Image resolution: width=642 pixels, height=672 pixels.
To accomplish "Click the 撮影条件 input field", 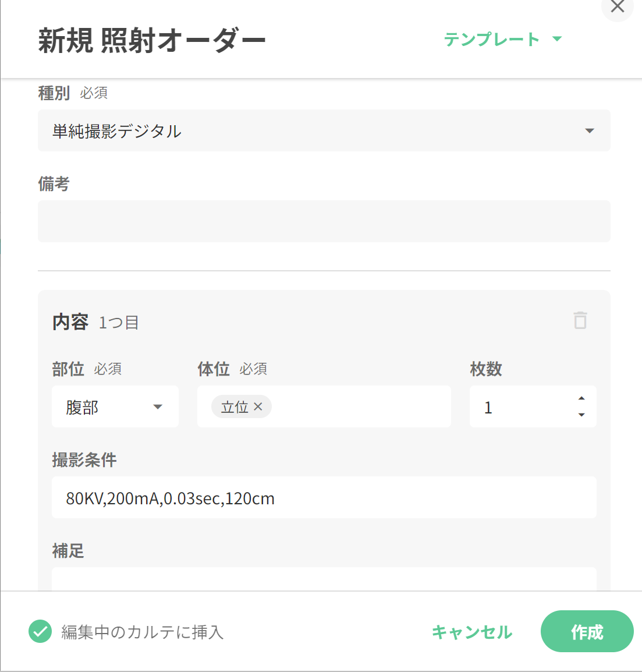I will tap(324, 497).
